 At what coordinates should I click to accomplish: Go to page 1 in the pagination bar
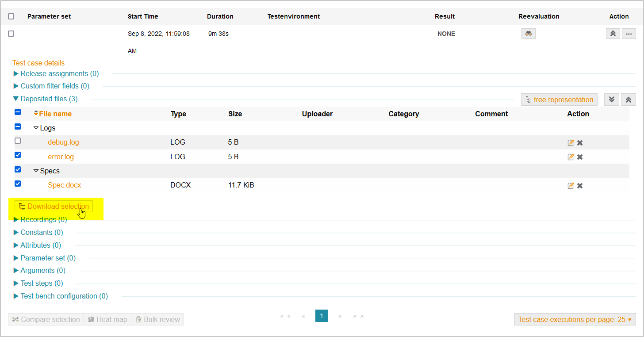322,316
